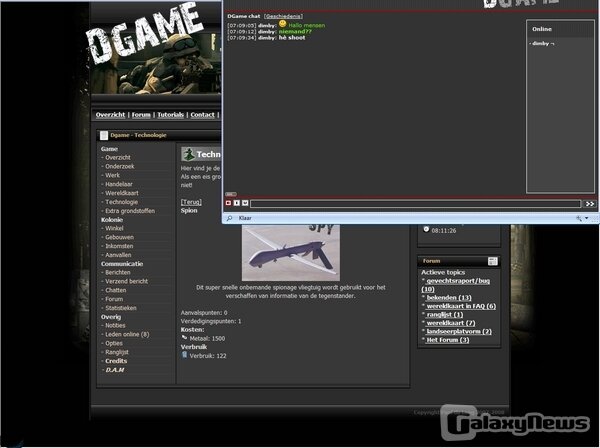Click the Technologie header icon

pos(188,154)
